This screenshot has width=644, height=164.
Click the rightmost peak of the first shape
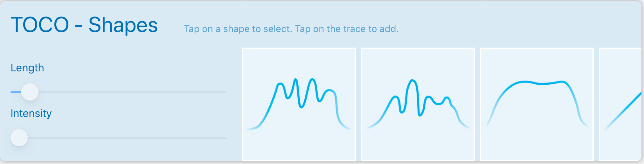click(330, 91)
